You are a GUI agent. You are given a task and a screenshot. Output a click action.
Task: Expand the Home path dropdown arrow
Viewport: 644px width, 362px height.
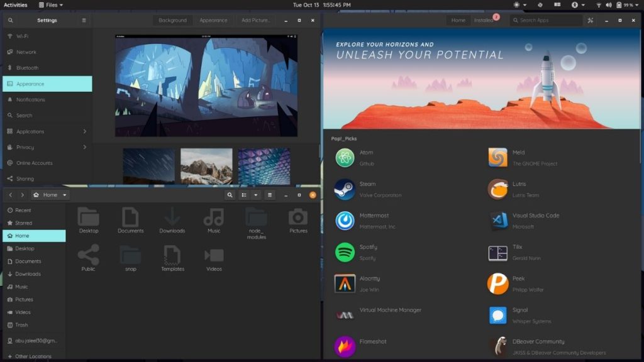(65, 195)
